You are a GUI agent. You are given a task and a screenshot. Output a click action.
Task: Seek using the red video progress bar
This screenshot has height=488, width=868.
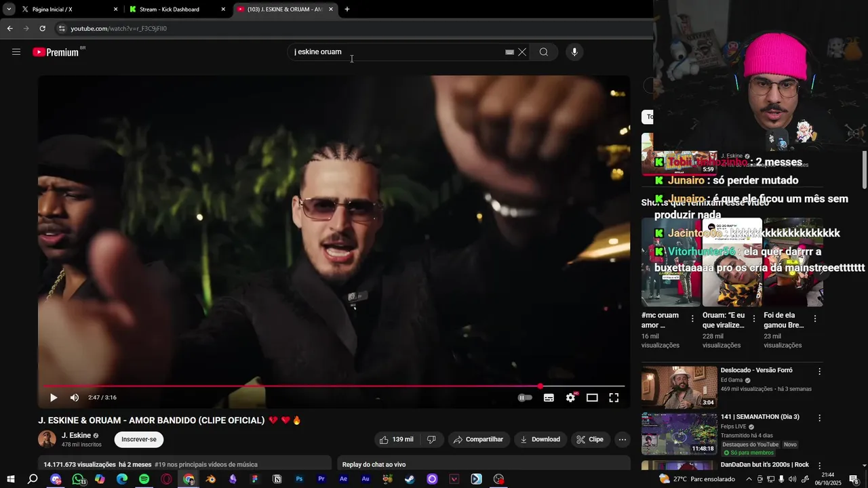tap(334, 386)
